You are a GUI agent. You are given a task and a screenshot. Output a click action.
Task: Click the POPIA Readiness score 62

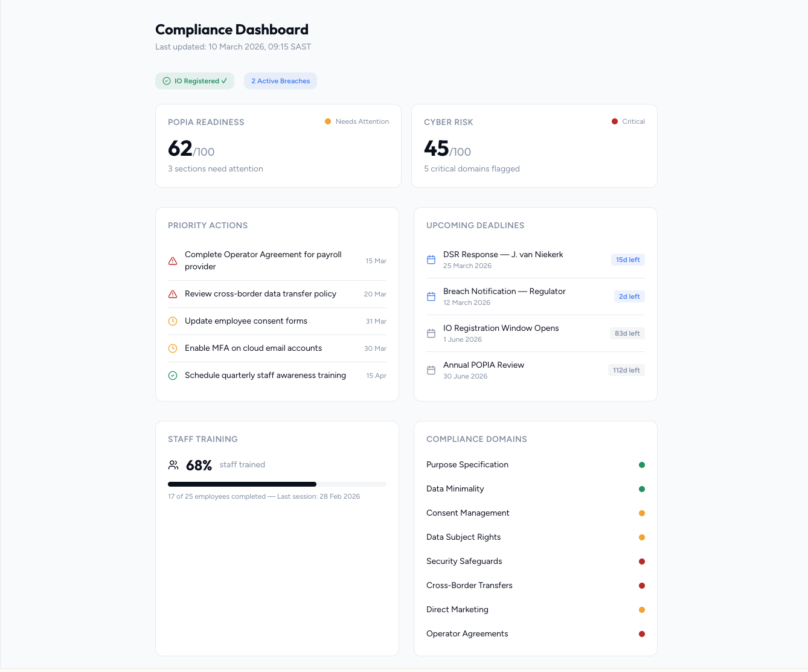(180, 149)
